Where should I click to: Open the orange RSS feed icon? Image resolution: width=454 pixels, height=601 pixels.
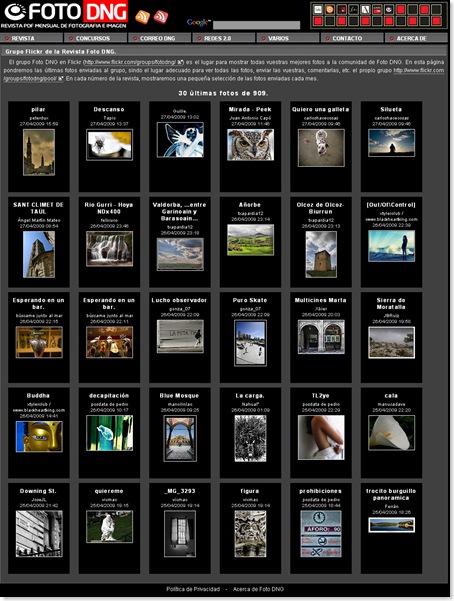point(142,16)
